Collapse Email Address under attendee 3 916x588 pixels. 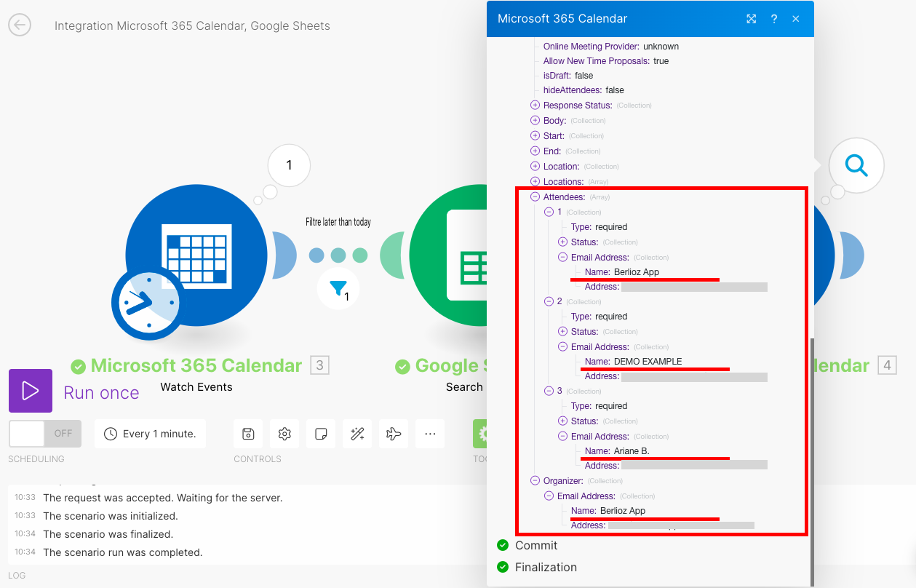pos(562,437)
